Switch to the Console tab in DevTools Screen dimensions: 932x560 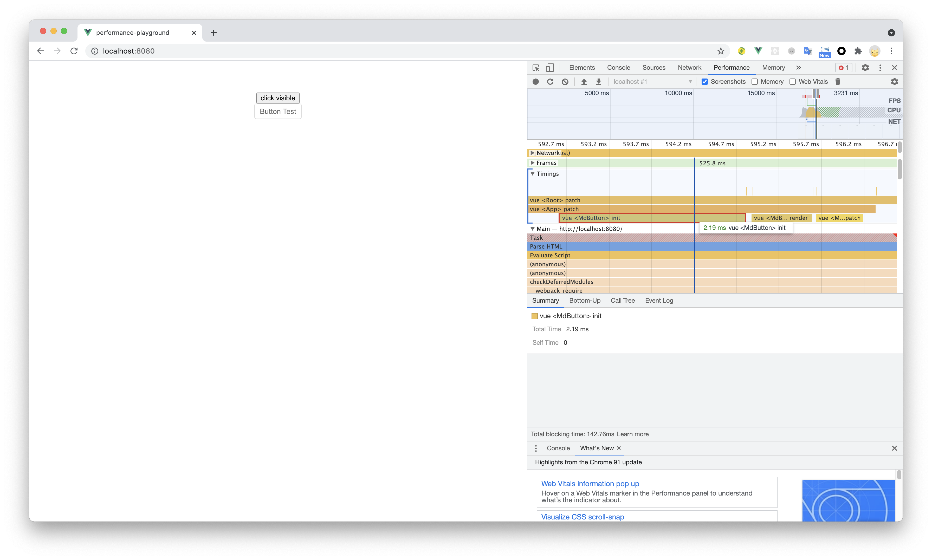click(x=618, y=68)
